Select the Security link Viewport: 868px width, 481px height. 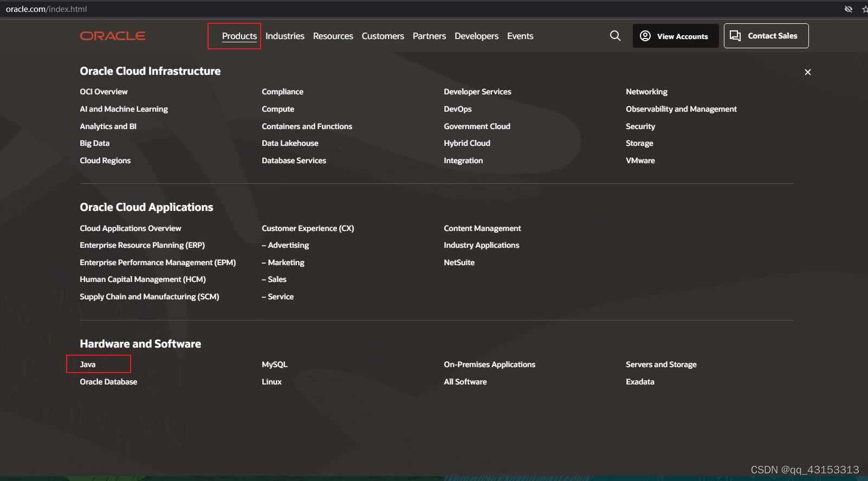point(640,126)
